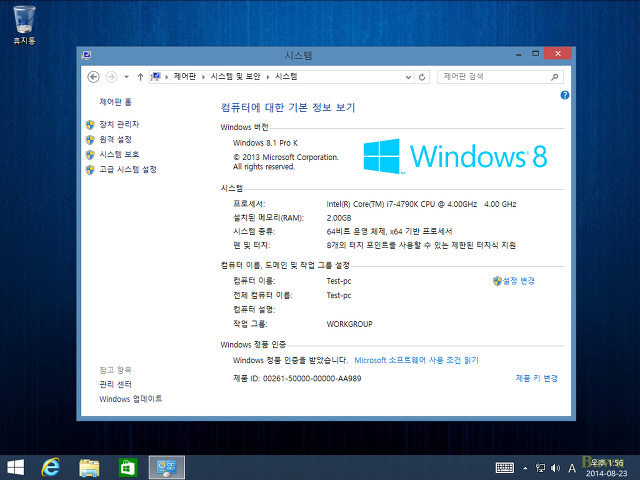Image resolution: width=640 pixels, height=480 pixels.
Task: Click the Windows 8 logo image
Action: coord(455,156)
